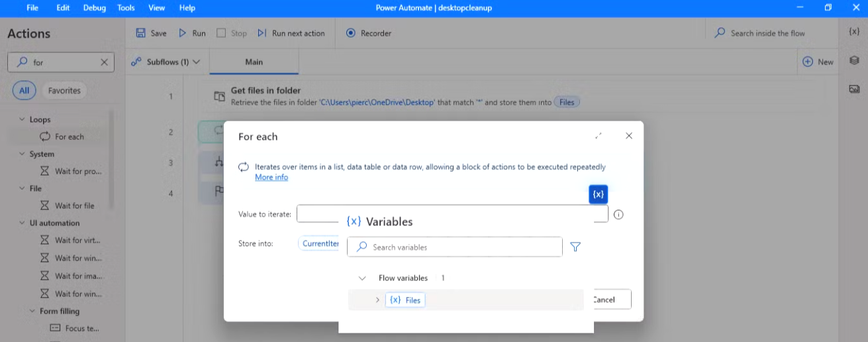
Task: Open the View menu
Action: pyautogui.click(x=157, y=8)
